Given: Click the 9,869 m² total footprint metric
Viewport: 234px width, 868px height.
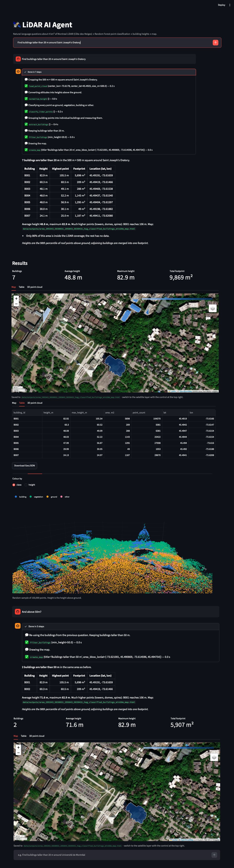Looking at the screenshot, I should point(181,277).
